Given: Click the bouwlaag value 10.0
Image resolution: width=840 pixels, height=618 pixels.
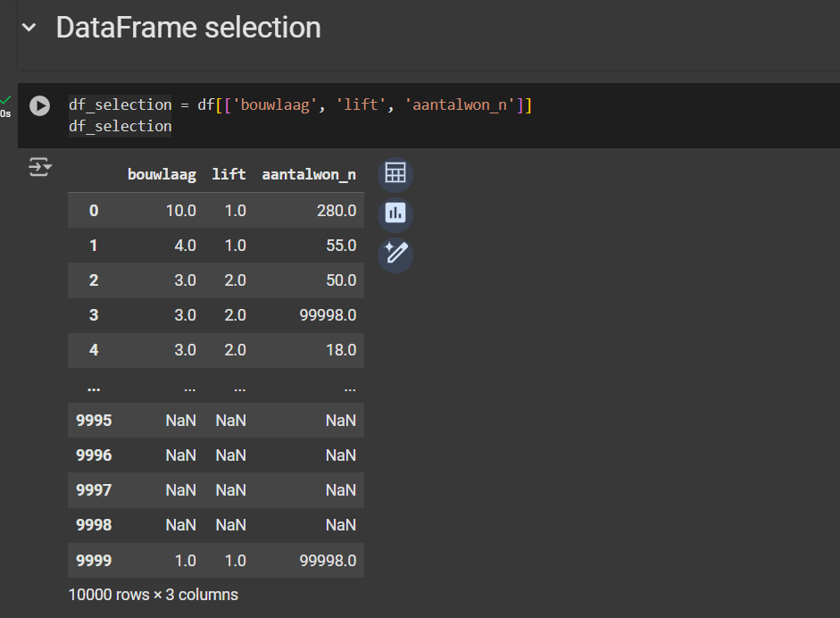Looking at the screenshot, I should (x=179, y=211).
